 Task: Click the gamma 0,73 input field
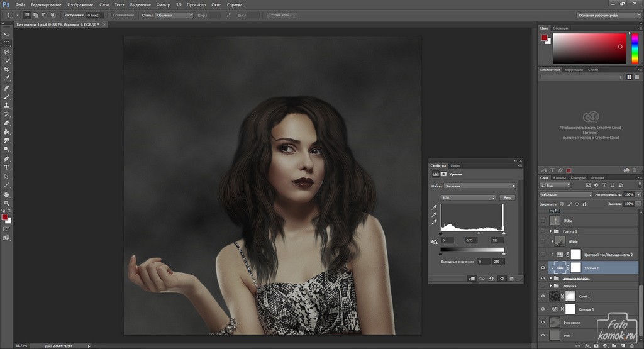(x=470, y=240)
